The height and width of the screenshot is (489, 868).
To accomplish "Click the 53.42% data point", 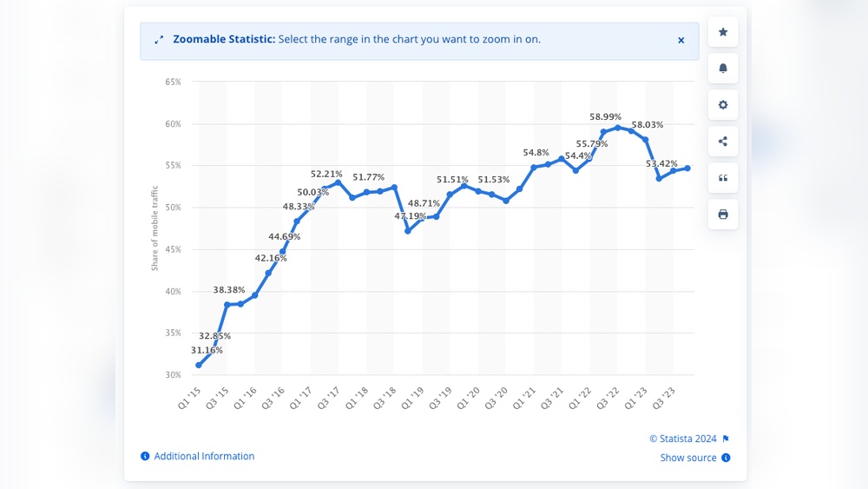I will click(x=659, y=178).
